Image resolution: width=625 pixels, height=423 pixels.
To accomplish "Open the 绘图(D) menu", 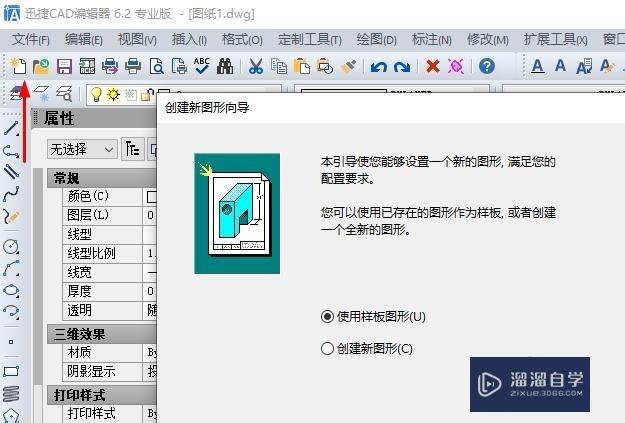I will click(x=376, y=40).
